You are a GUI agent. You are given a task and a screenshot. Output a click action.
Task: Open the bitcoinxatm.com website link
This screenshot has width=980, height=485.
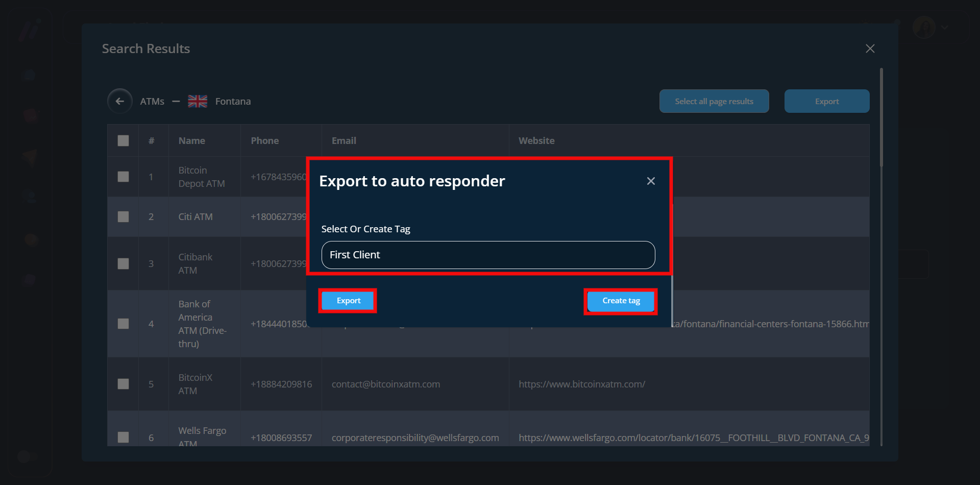coord(582,384)
